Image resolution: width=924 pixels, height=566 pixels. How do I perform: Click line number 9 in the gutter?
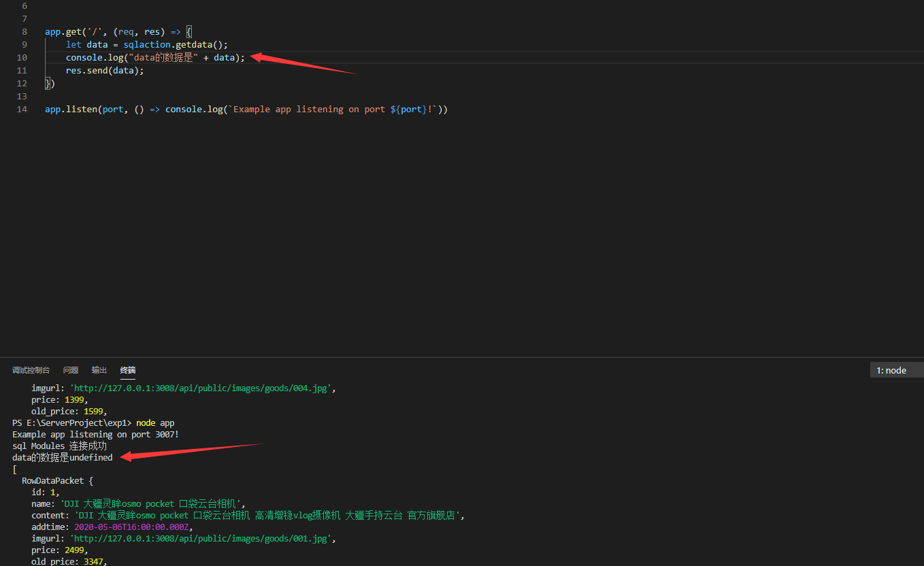click(24, 45)
